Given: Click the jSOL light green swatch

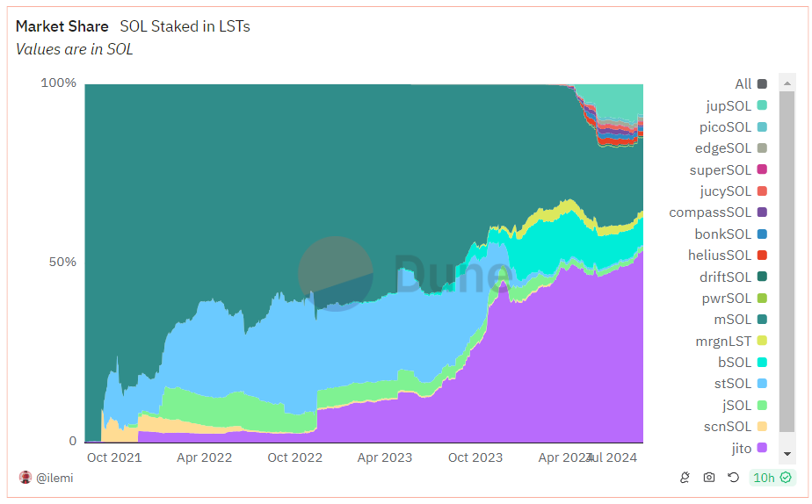Looking at the screenshot, I should click(762, 405).
